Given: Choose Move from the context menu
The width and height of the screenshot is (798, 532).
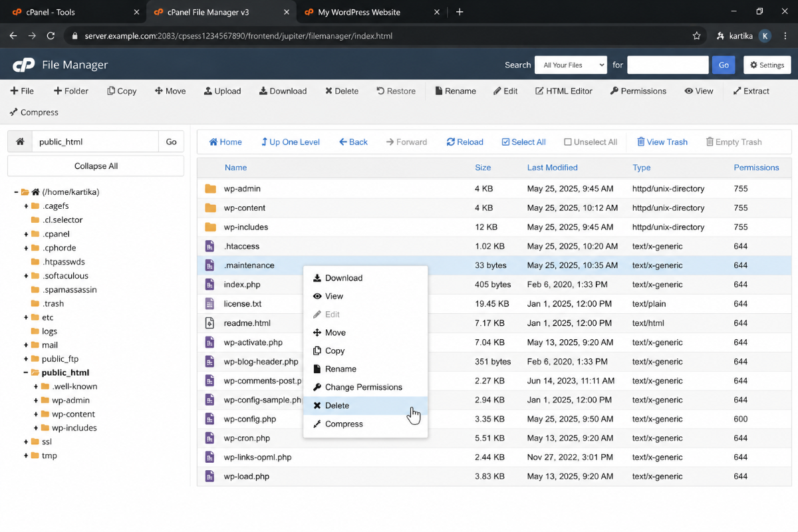Looking at the screenshot, I should [365, 332].
